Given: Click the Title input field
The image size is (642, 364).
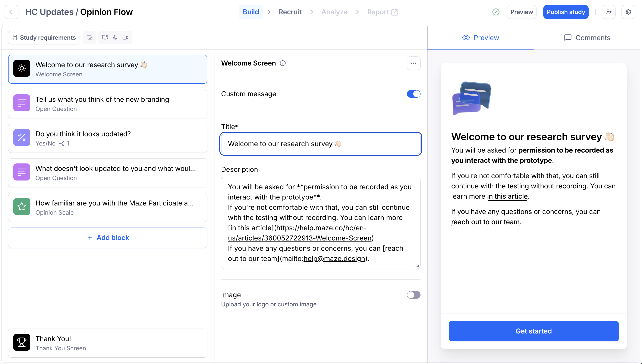Looking at the screenshot, I should (x=321, y=144).
